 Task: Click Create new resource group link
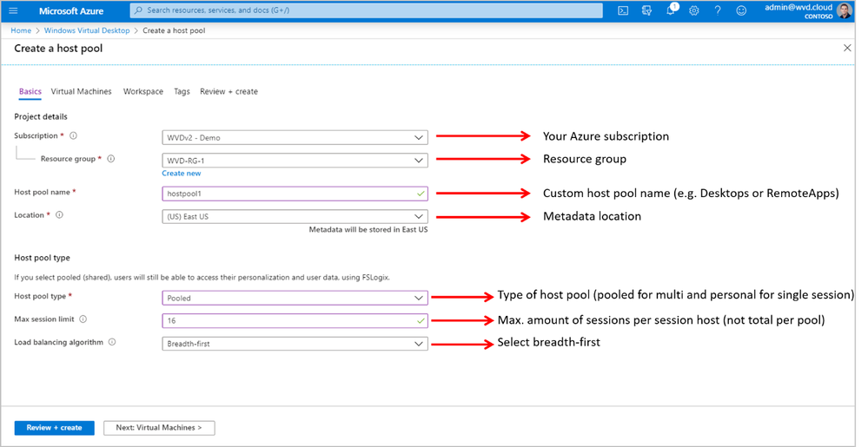click(182, 173)
